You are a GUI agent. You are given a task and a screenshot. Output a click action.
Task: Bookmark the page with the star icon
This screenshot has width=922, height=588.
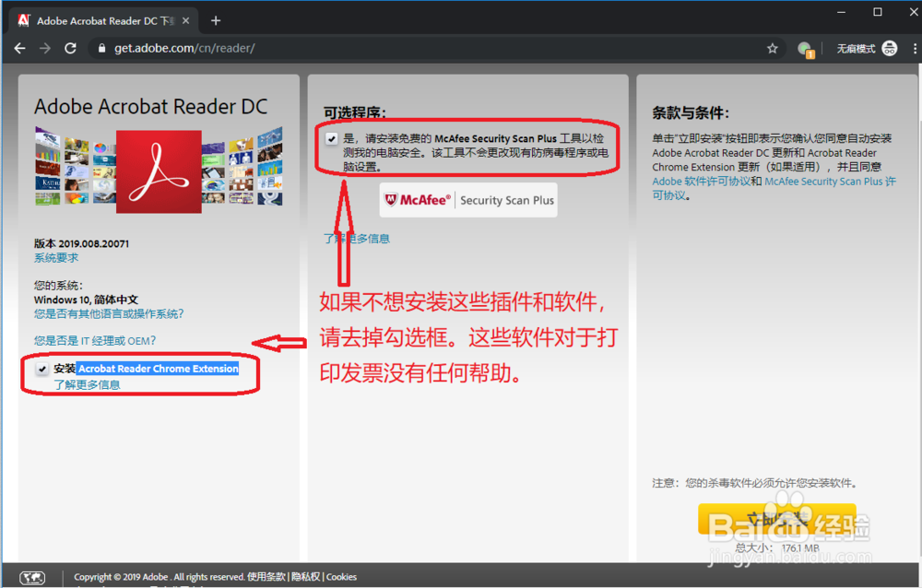[772, 48]
